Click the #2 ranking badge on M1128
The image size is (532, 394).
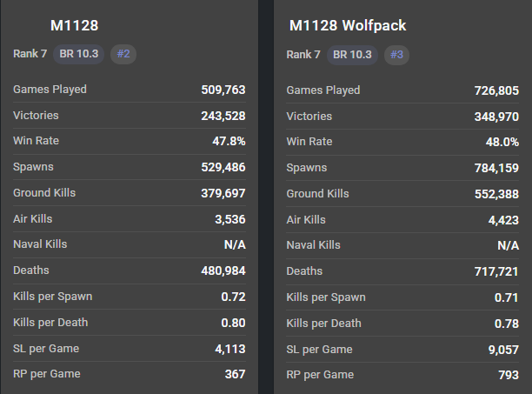(123, 54)
